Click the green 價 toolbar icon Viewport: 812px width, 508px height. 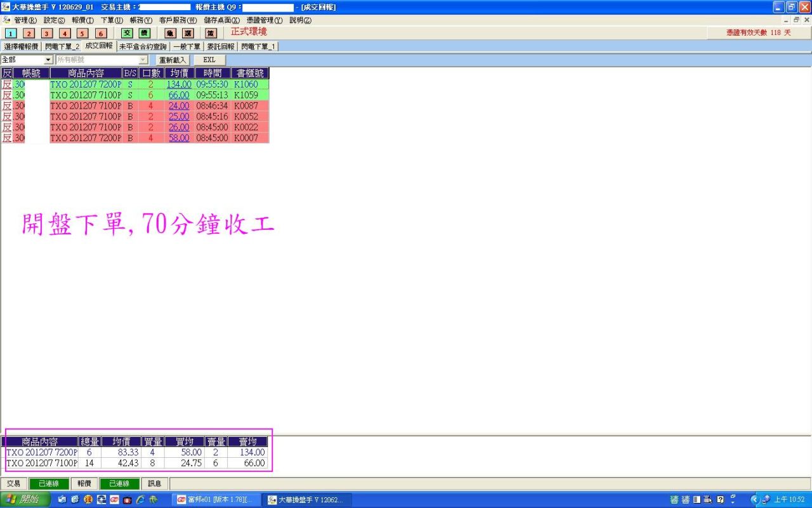145,33
